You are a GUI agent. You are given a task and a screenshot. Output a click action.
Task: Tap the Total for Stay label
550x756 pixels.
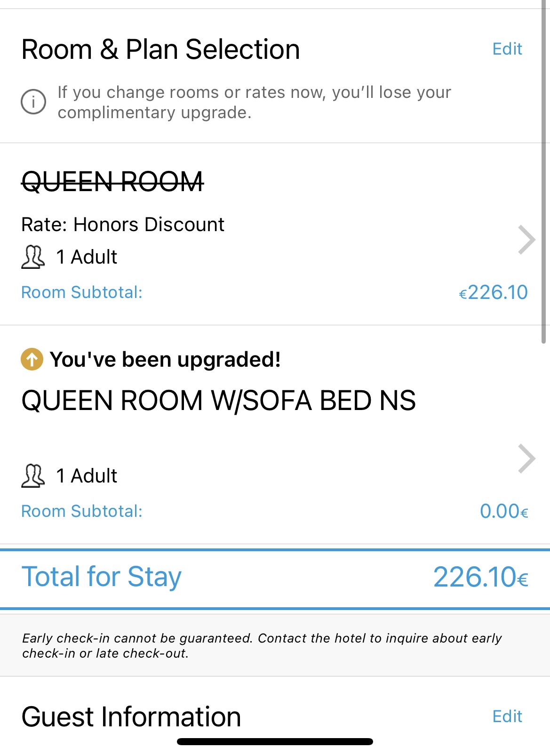pos(102,577)
